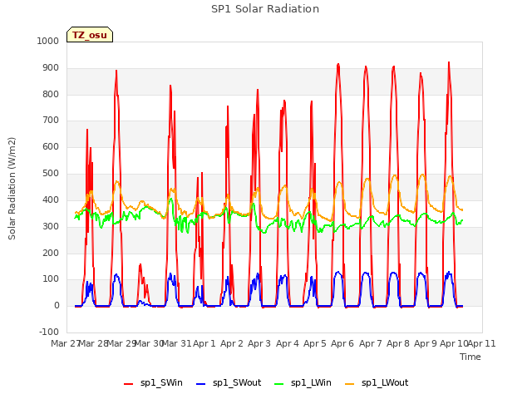Click the Apr 1 x-axis date label
The image size is (532, 399).
[x=204, y=343]
